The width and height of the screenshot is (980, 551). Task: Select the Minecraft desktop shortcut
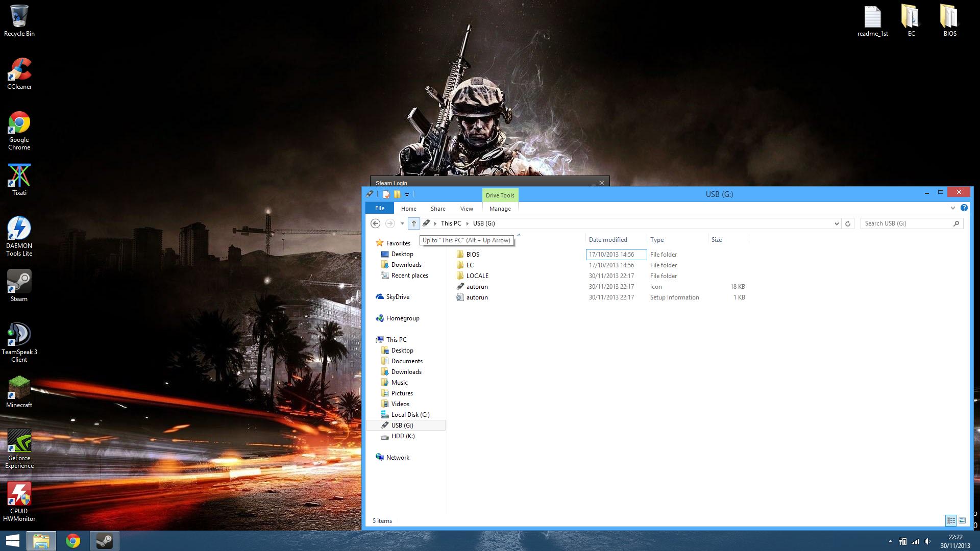coord(19,392)
